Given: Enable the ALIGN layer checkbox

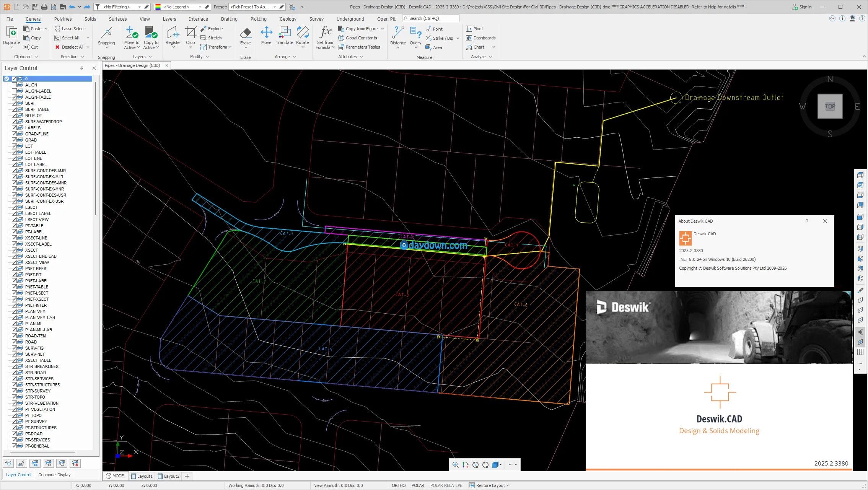Looking at the screenshot, I should point(15,85).
